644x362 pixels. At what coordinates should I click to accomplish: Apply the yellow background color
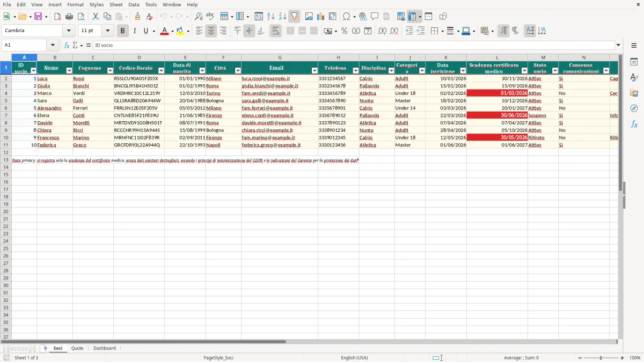[x=180, y=31]
